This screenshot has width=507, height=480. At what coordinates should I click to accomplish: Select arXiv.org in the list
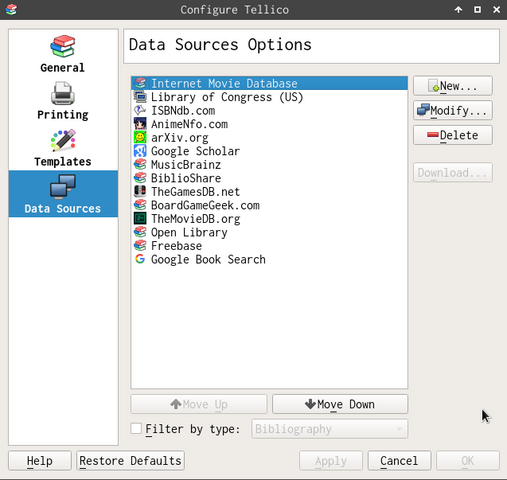(180, 138)
